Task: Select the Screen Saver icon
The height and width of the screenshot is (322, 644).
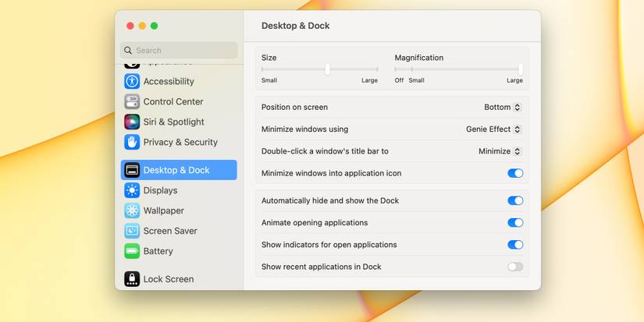Action: point(132,231)
